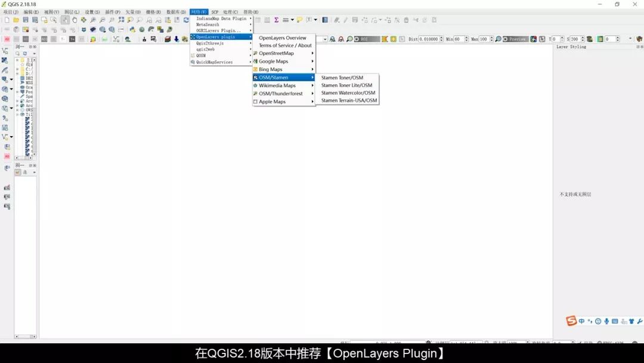Open the dropdown arrow left of SCP zoom icons
644x363 pixels.
(x=325, y=39)
